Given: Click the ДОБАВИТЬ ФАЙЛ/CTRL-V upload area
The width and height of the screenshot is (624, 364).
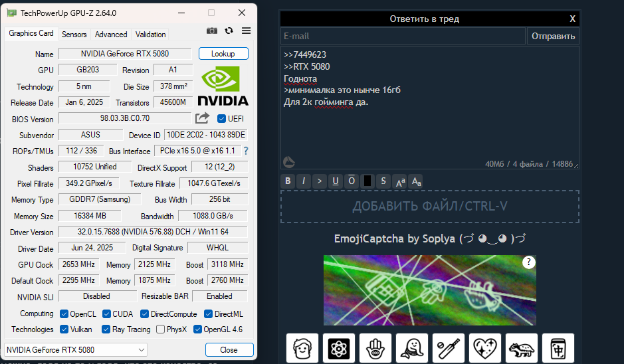Looking at the screenshot, I should click(x=430, y=206).
